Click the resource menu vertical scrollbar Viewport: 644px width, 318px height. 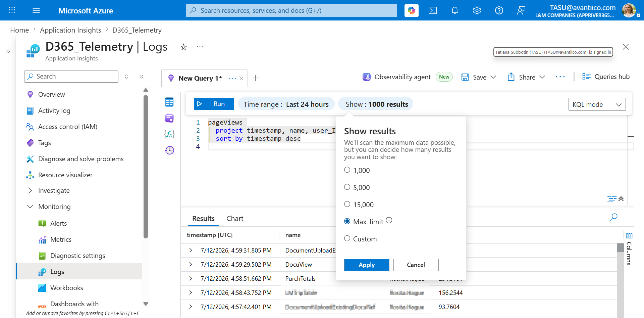coord(146,167)
